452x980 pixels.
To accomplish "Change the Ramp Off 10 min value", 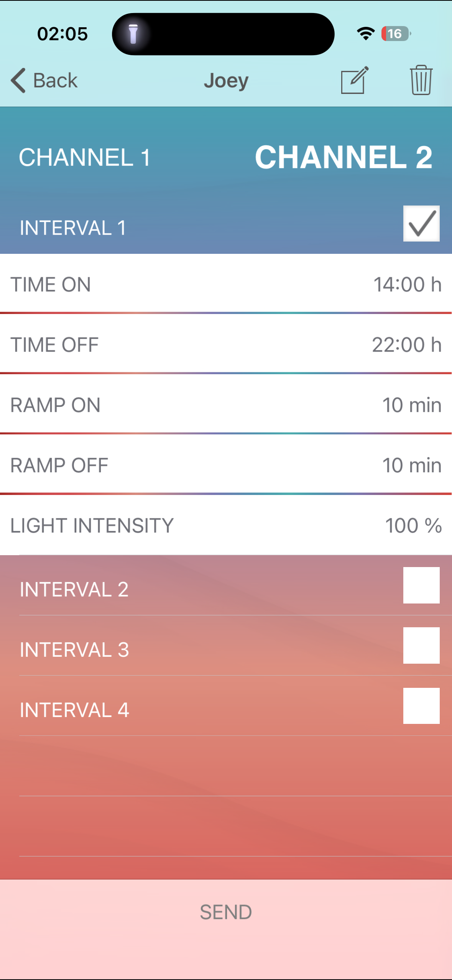I will pos(412,465).
